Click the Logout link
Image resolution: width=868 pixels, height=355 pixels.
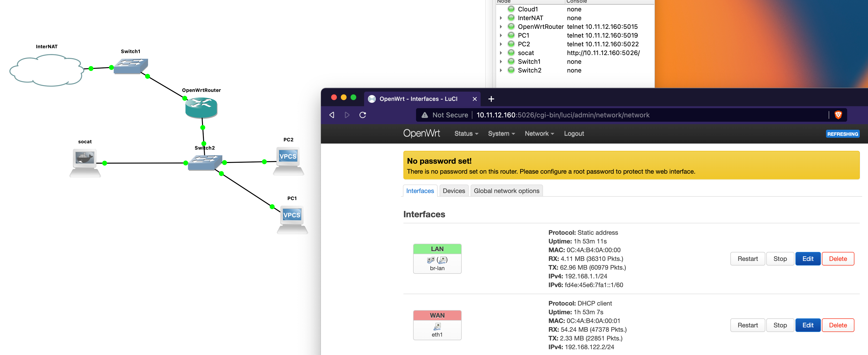pyautogui.click(x=574, y=134)
